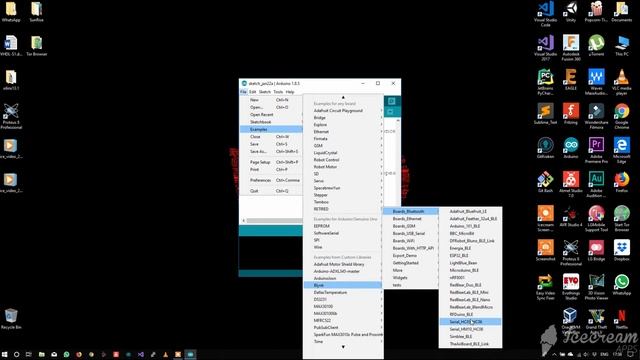
Task: Open the Adobe Premiere Pro shortcut
Action: click(x=596, y=151)
